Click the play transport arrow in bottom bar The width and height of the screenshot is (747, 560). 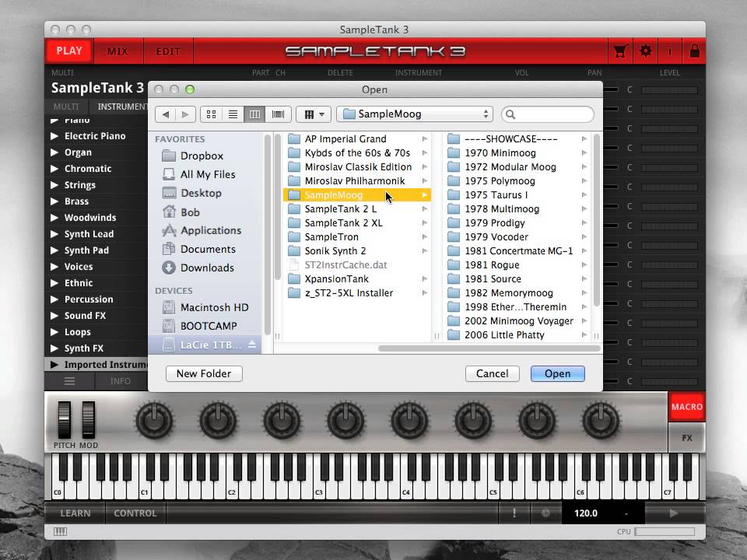(673, 513)
